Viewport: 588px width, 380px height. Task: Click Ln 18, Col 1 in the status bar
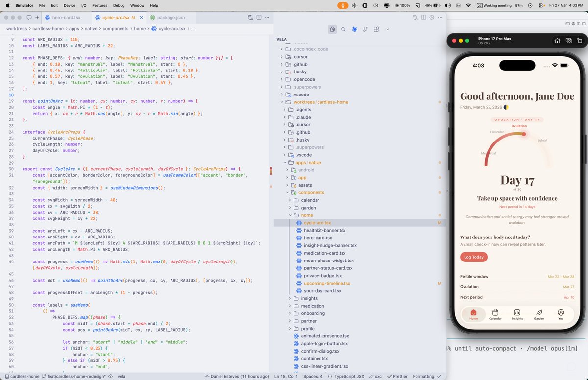[x=286, y=376]
